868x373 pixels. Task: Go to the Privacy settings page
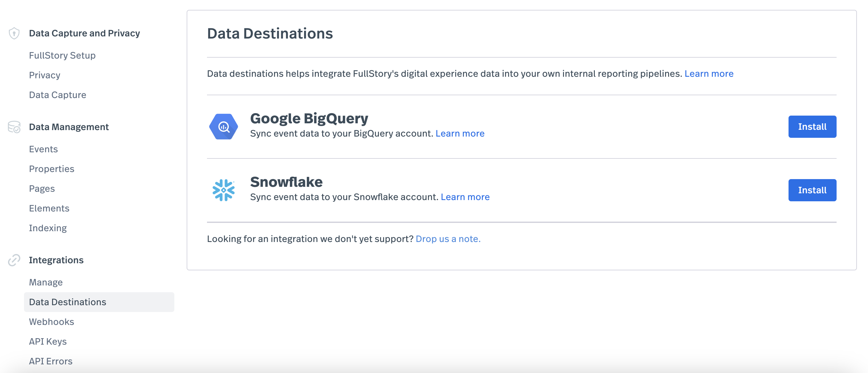[44, 75]
